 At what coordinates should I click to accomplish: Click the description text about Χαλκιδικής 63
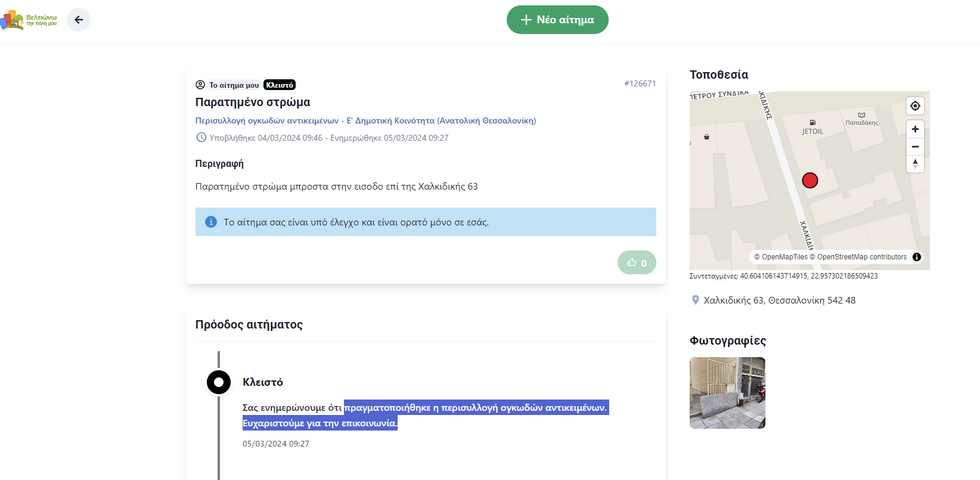tap(336, 186)
